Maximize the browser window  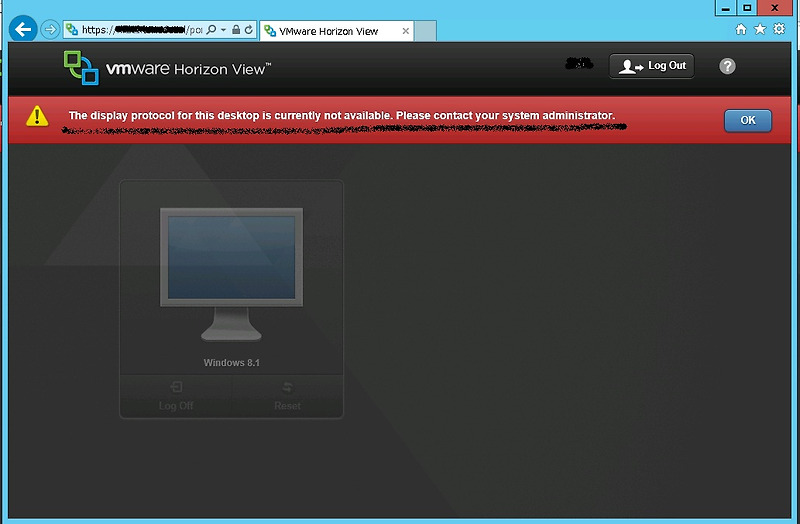pos(747,8)
